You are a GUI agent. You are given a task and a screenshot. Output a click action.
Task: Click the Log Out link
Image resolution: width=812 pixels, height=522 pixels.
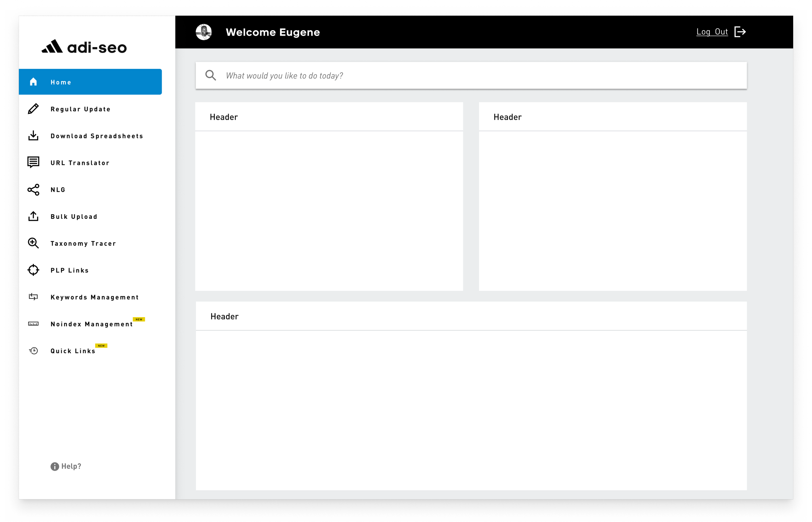[x=712, y=32]
